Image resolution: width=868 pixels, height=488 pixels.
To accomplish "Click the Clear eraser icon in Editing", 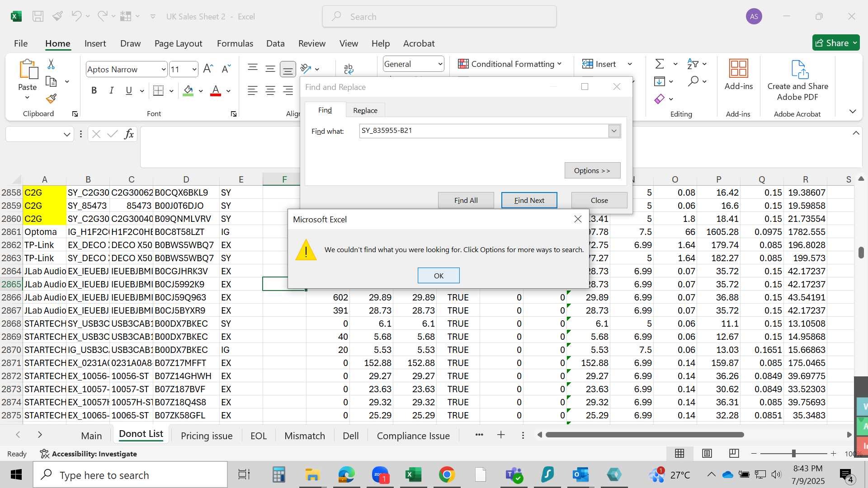I will 660,99.
